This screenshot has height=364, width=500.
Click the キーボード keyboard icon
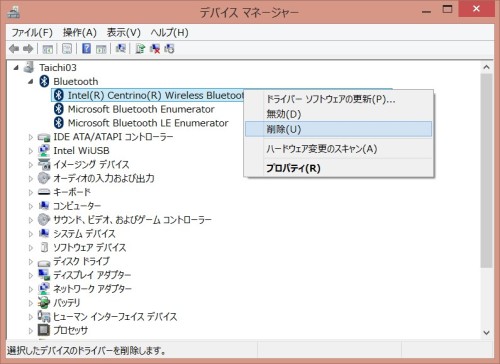44,192
